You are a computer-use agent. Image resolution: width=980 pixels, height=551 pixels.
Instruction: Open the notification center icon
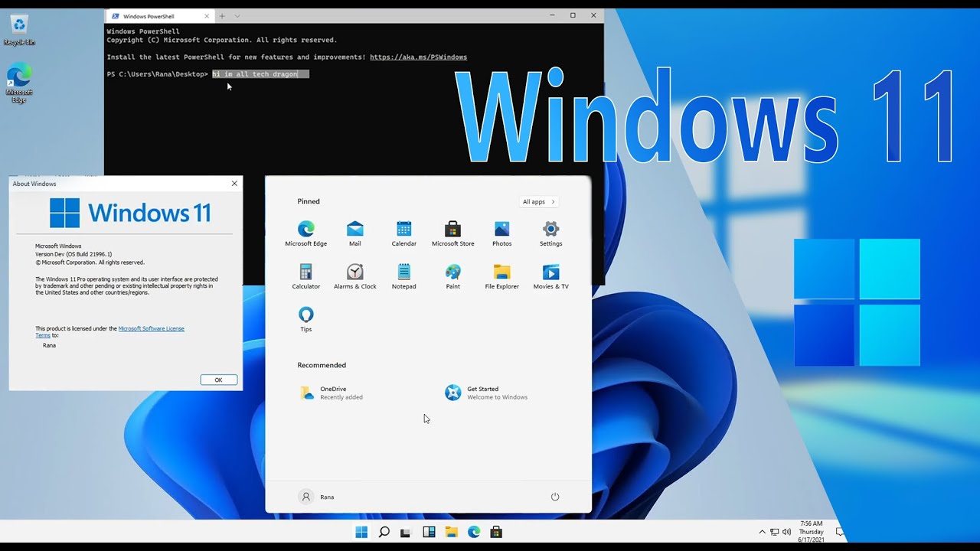[840, 532]
